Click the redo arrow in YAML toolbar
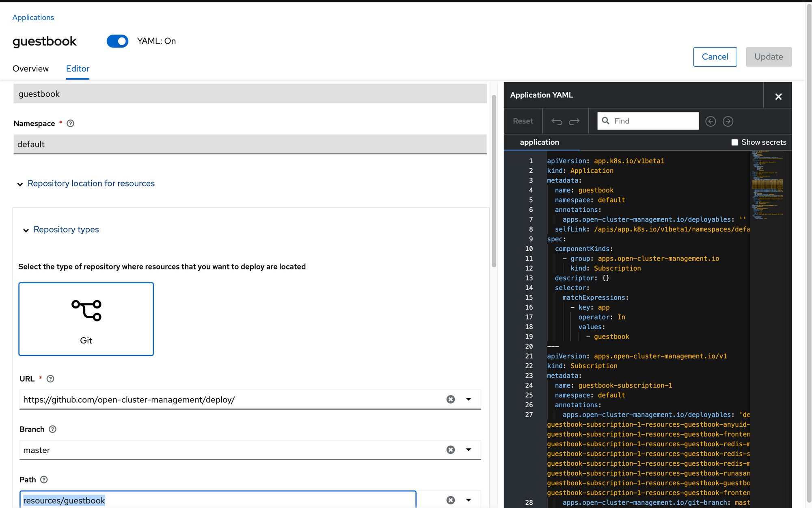 [x=574, y=121]
